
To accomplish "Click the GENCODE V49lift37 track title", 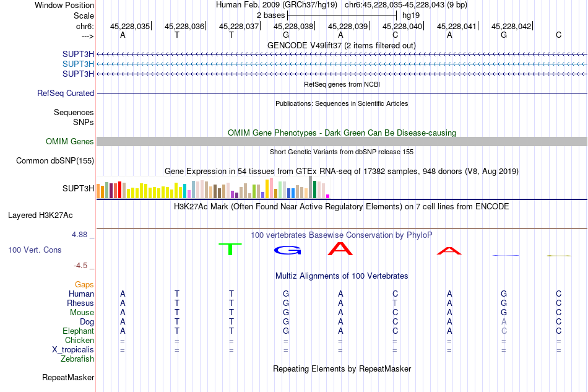I will pyautogui.click(x=341, y=45).
